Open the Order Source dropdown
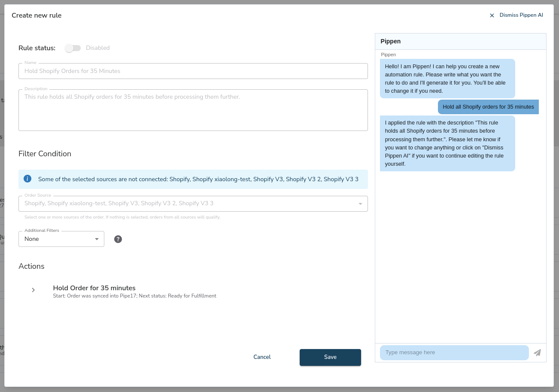Screen dimensions: 559x392 pyautogui.click(x=193, y=204)
